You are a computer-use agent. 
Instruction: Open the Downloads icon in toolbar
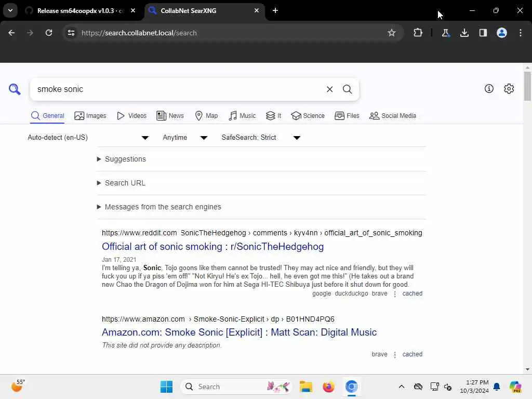464,33
